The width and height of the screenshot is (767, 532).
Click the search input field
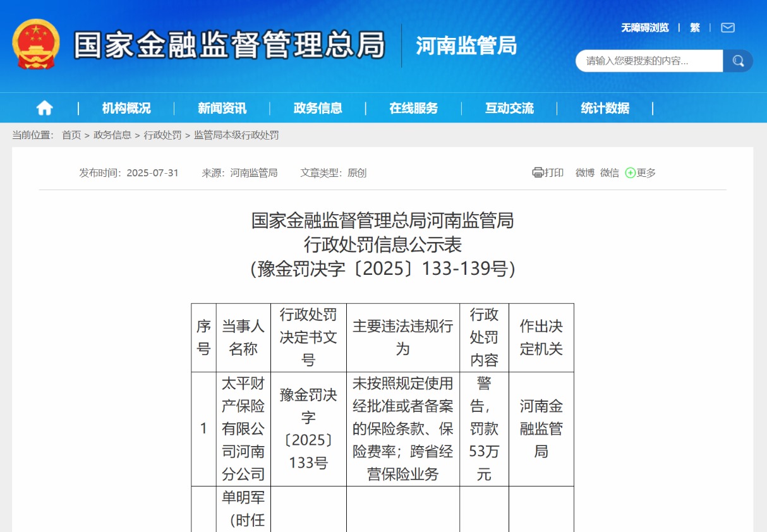(649, 61)
